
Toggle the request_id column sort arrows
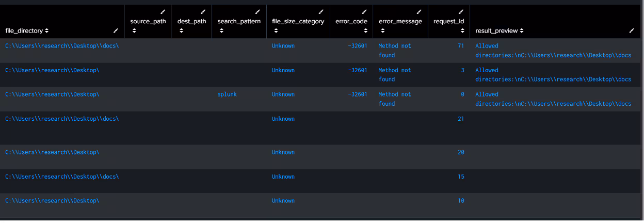click(x=462, y=31)
